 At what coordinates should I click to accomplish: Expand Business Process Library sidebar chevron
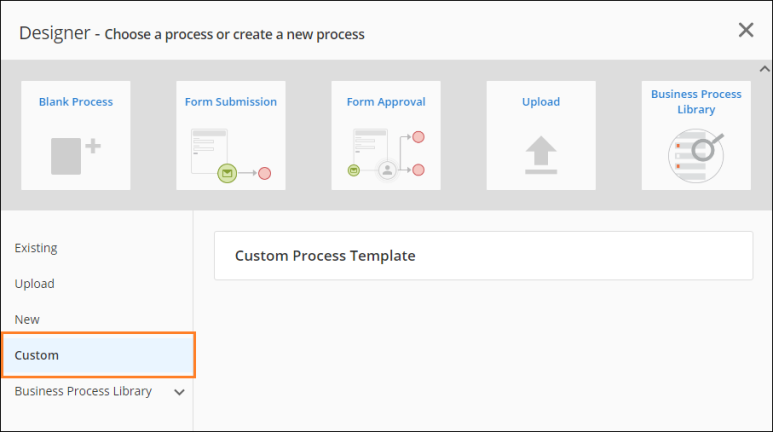pyautogui.click(x=179, y=392)
